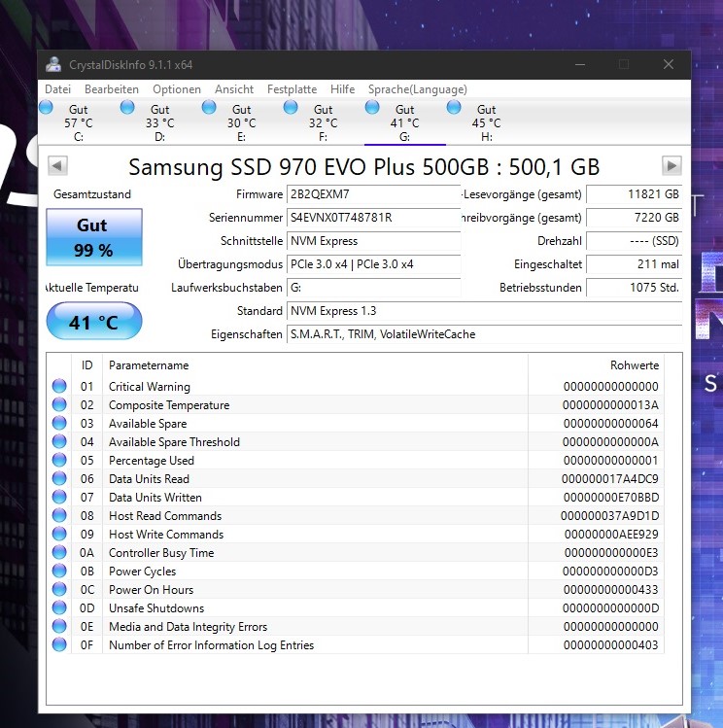Click the Gut 99 % health status button

tap(94, 237)
